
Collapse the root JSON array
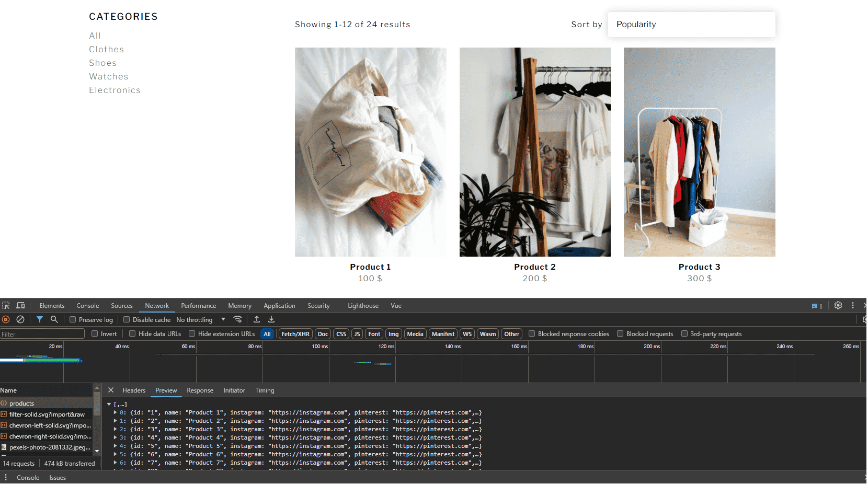[x=109, y=405]
